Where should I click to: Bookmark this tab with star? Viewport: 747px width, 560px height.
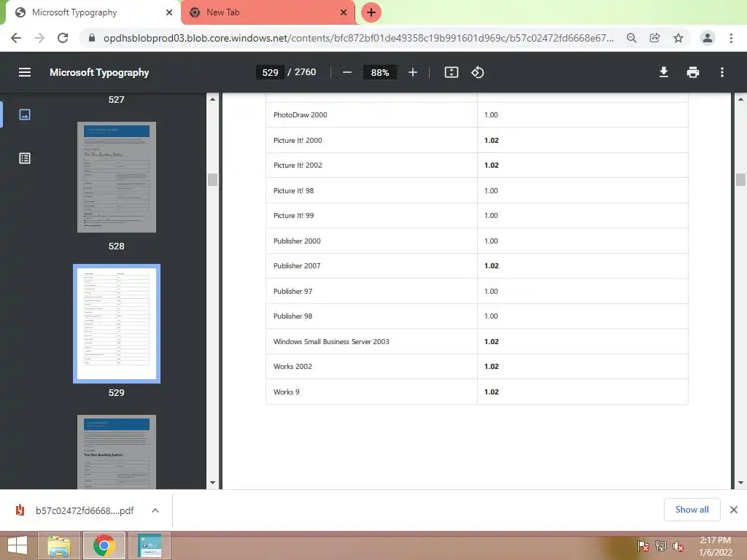pos(678,38)
